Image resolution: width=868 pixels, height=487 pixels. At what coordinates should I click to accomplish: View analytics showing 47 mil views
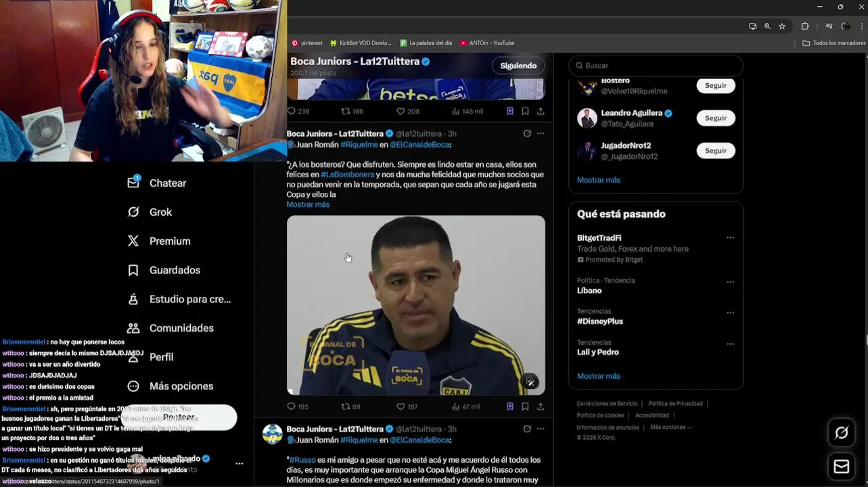click(x=465, y=407)
